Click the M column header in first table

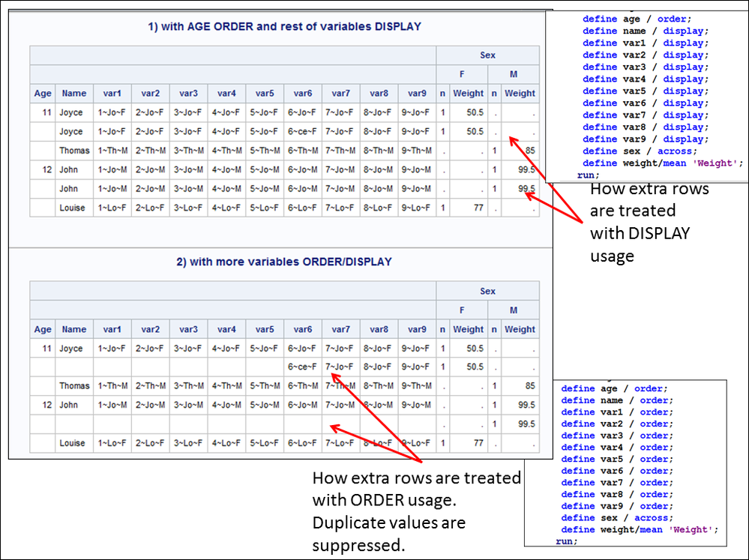tap(514, 74)
